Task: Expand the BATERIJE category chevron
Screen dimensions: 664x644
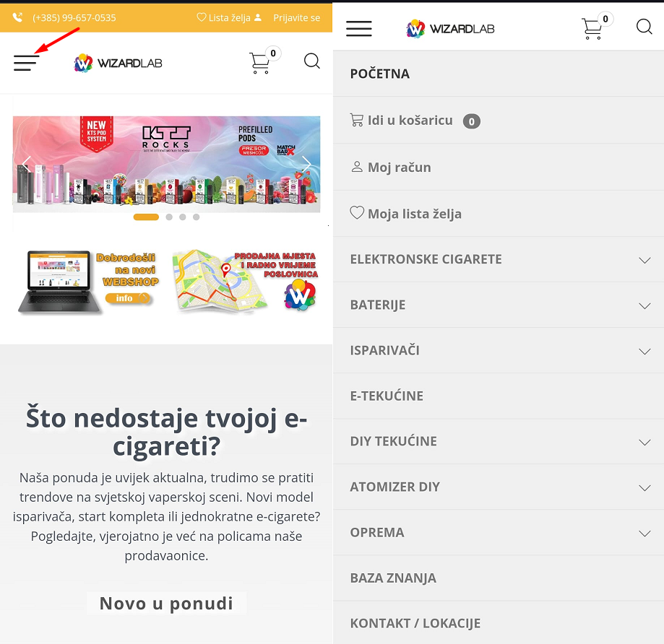Action: [644, 305]
